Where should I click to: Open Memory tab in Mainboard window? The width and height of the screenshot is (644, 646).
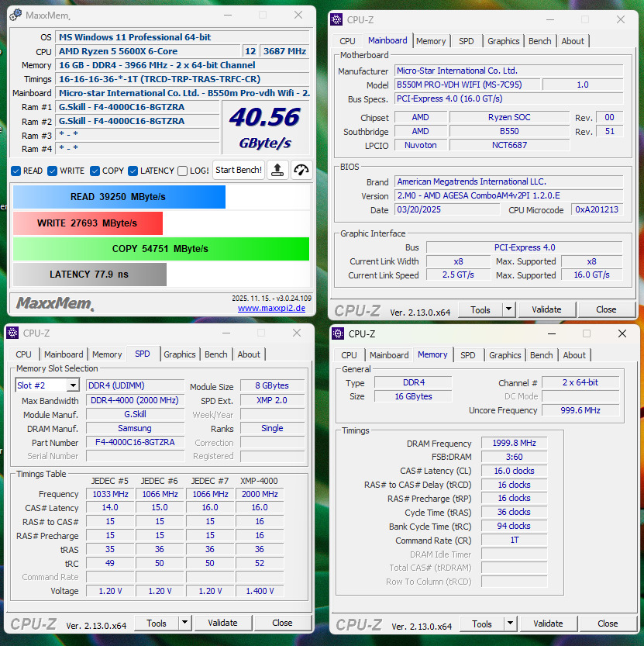point(431,41)
